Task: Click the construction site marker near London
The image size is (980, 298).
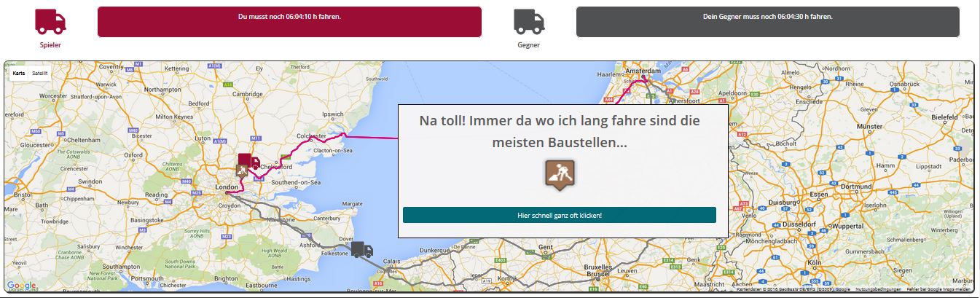Action: click(240, 172)
